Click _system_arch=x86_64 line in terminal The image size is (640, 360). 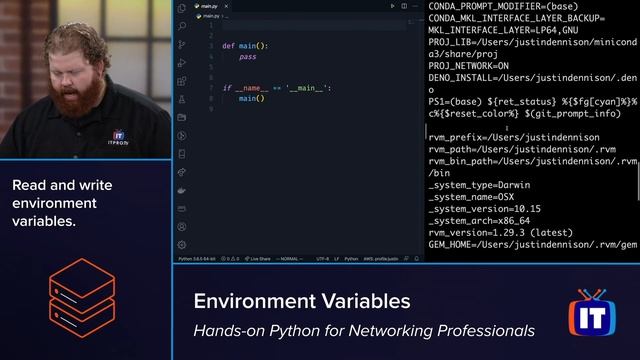[479, 221]
